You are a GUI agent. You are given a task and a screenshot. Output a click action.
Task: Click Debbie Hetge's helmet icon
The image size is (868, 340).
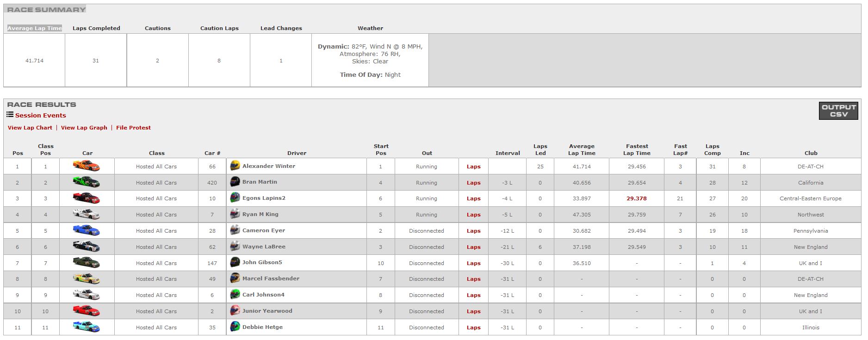235,327
